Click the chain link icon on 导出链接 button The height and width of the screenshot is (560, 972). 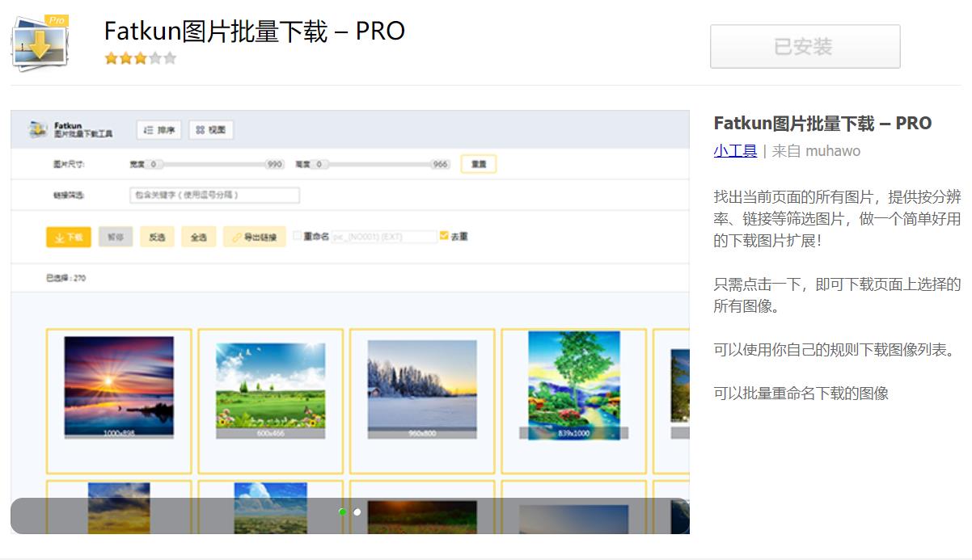coord(237,237)
